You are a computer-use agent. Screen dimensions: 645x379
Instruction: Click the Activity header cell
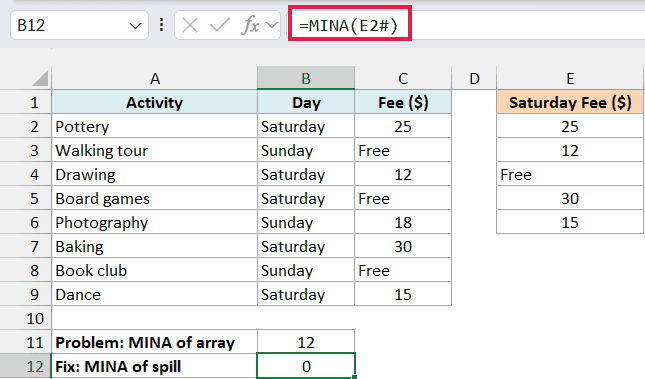click(x=155, y=102)
